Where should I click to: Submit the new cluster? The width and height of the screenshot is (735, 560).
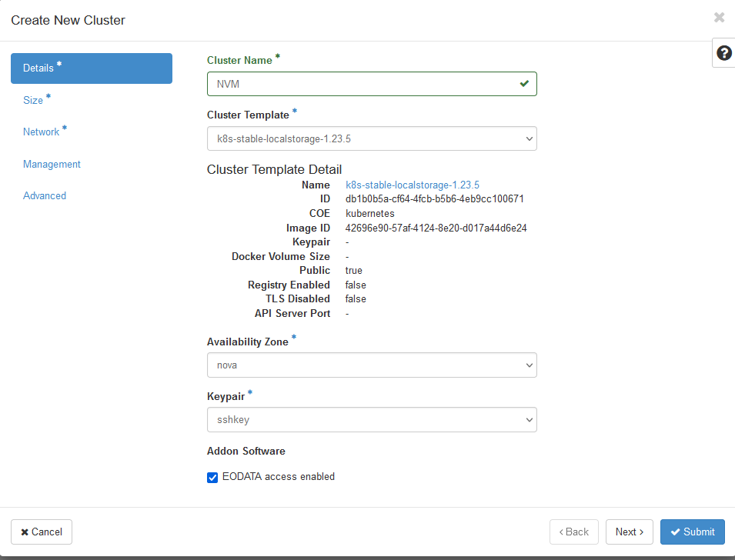692,532
